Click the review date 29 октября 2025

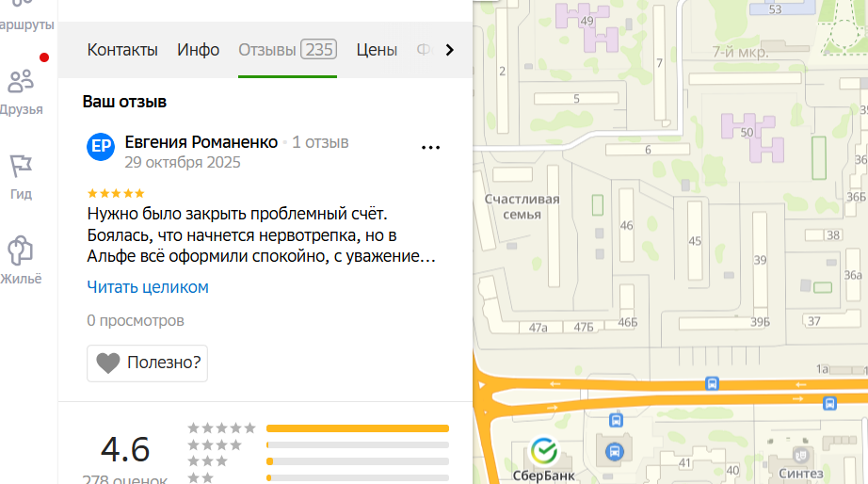click(x=182, y=162)
